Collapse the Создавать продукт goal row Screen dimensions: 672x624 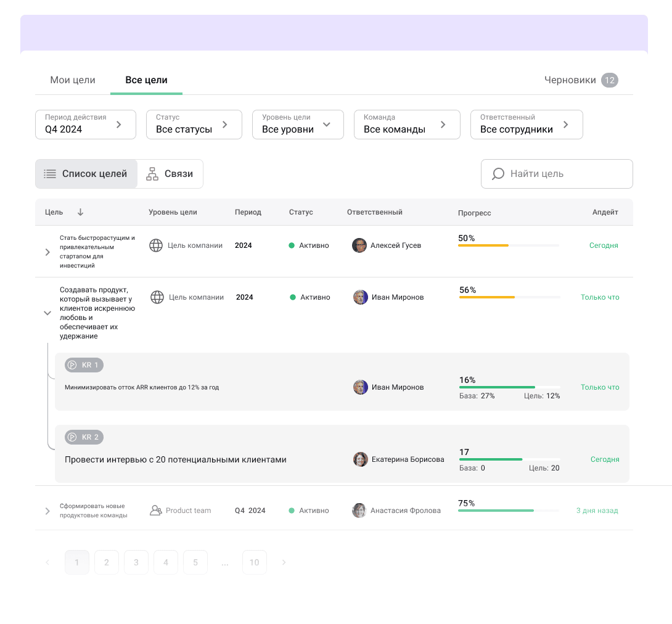tap(47, 313)
